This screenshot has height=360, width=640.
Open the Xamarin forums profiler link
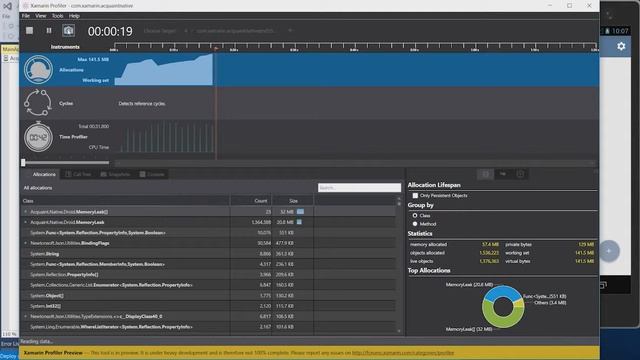point(403,353)
